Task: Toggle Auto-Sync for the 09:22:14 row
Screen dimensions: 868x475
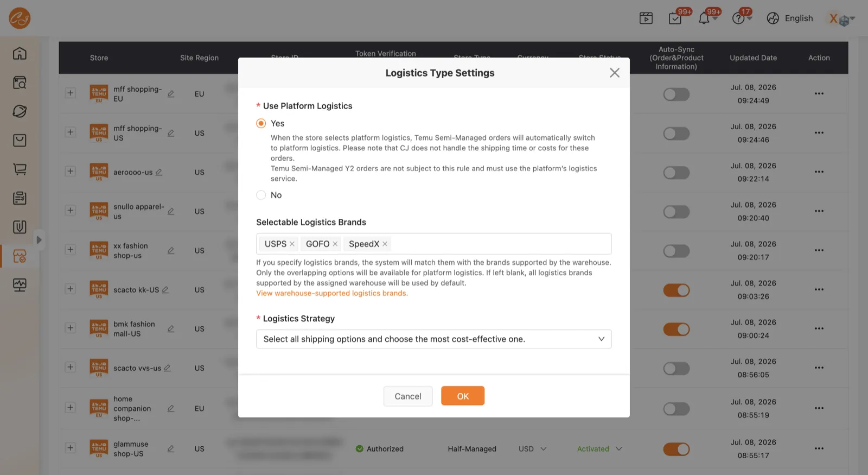Action: tap(676, 173)
